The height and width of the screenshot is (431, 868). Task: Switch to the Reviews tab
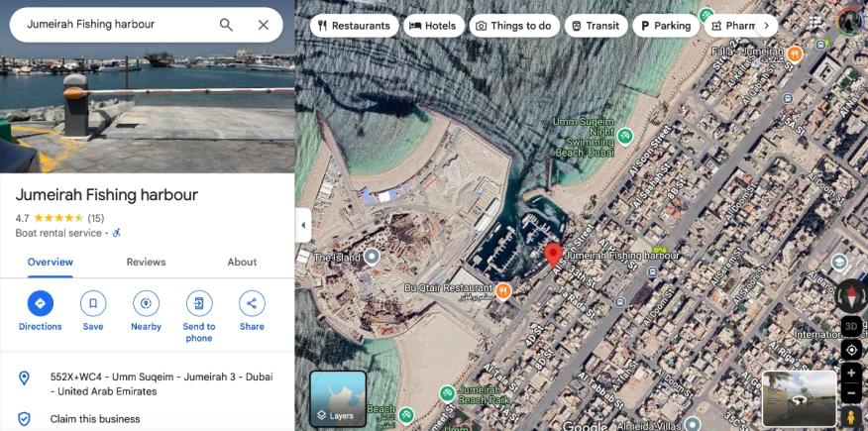pos(146,263)
